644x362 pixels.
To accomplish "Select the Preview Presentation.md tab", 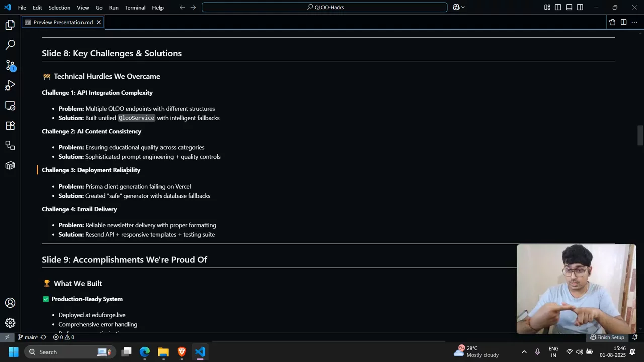I will [63, 22].
